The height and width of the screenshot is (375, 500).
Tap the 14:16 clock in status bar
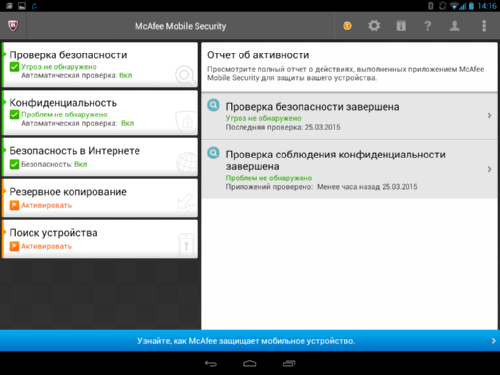[487, 6]
